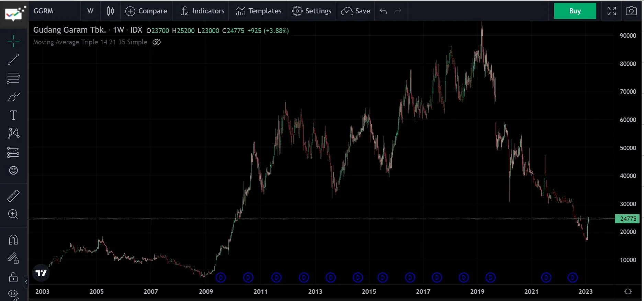Click the latest dividend D marker

tap(573, 277)
